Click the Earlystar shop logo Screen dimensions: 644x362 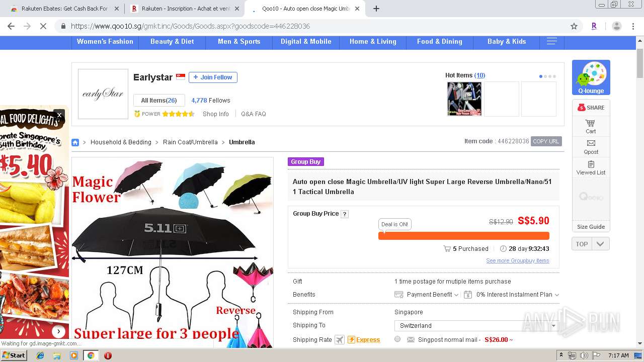(103, 94)
